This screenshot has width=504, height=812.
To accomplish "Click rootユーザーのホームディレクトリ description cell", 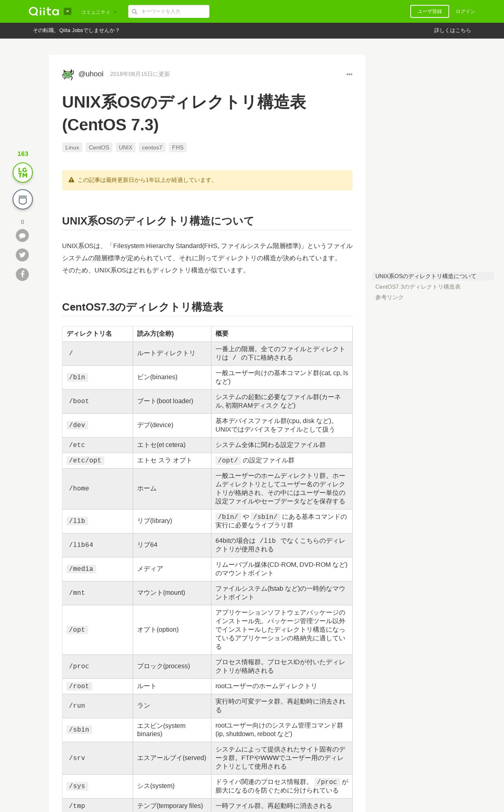I will (282, 686).
